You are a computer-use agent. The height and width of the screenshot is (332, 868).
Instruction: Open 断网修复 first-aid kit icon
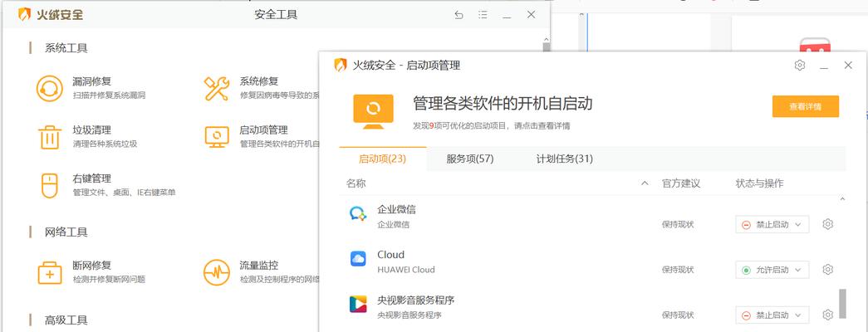pos(50,272)
